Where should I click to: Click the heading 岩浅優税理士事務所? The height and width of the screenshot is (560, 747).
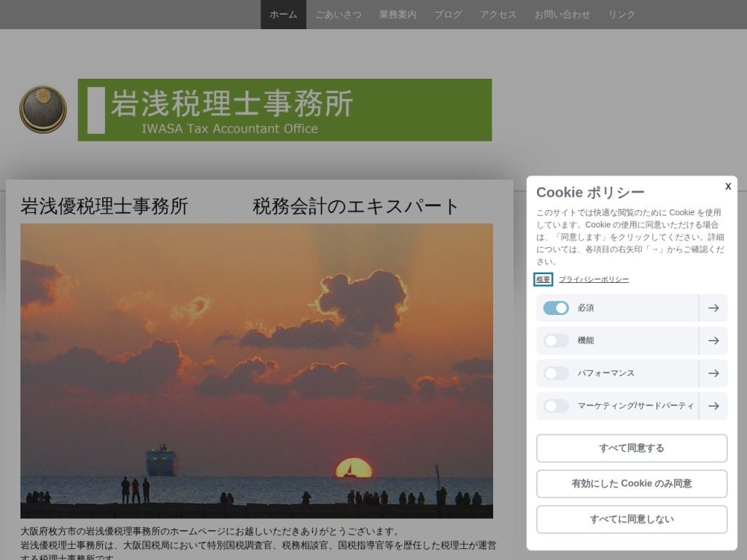[104, 206]
